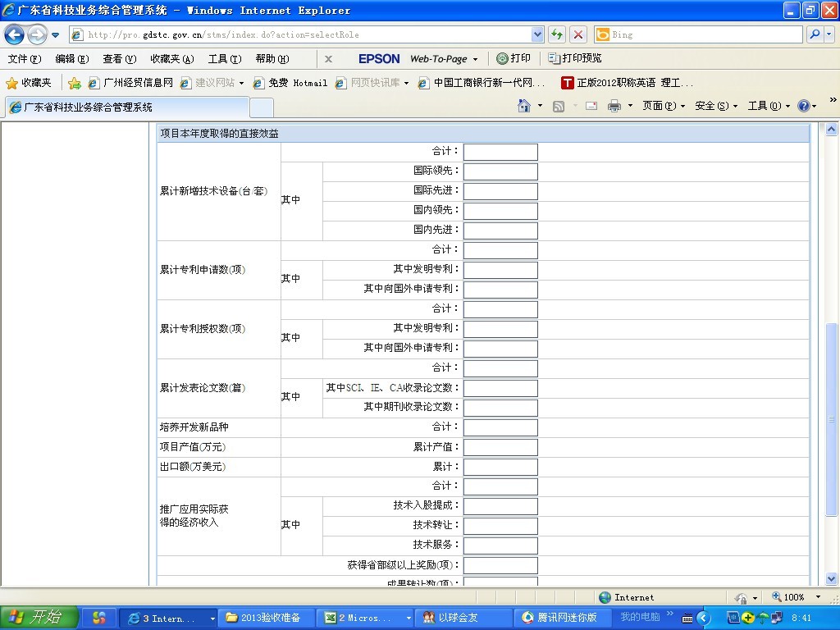Expand the command bar overflow chevron

point(833,100)
